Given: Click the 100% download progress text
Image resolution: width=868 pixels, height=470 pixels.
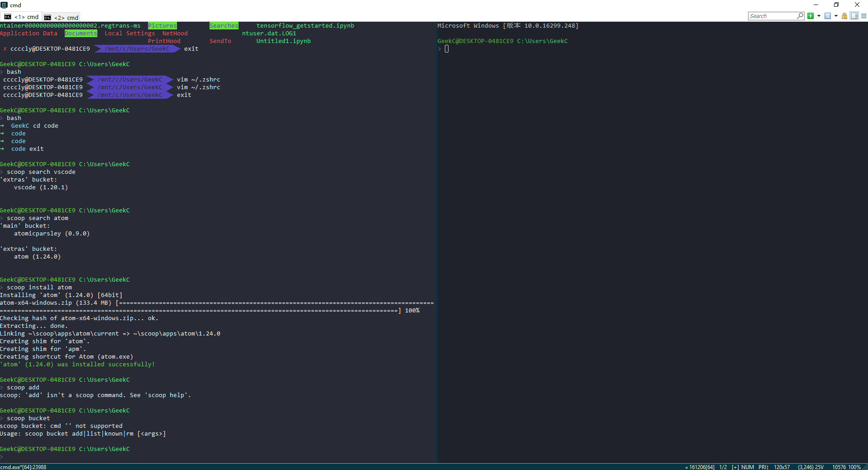Looking at the screenshot, I should coord(412,311).
